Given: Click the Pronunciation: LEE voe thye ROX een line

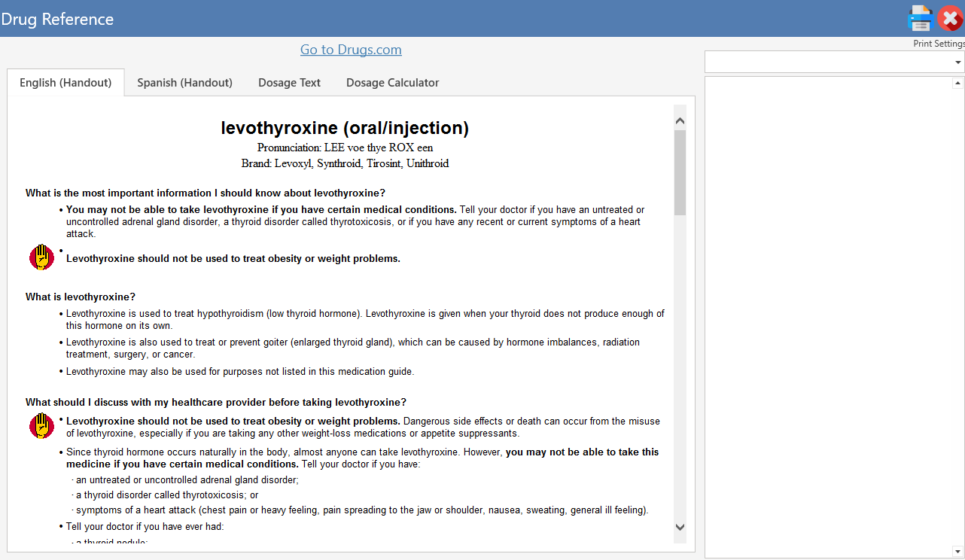Looking at the screenshot, I should 345,148.
